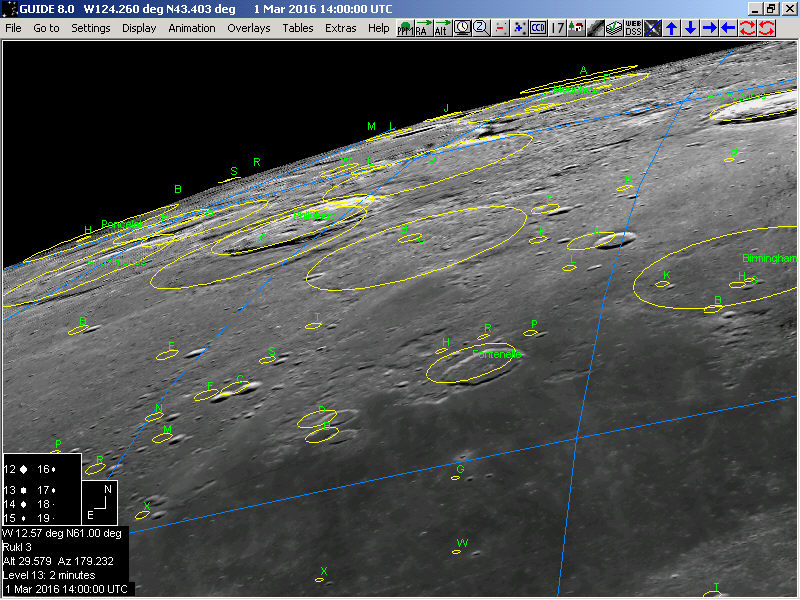Open the Tables menu
This screenshot has width=800, height=600.
pyautogui.click(x=297, y=28)
